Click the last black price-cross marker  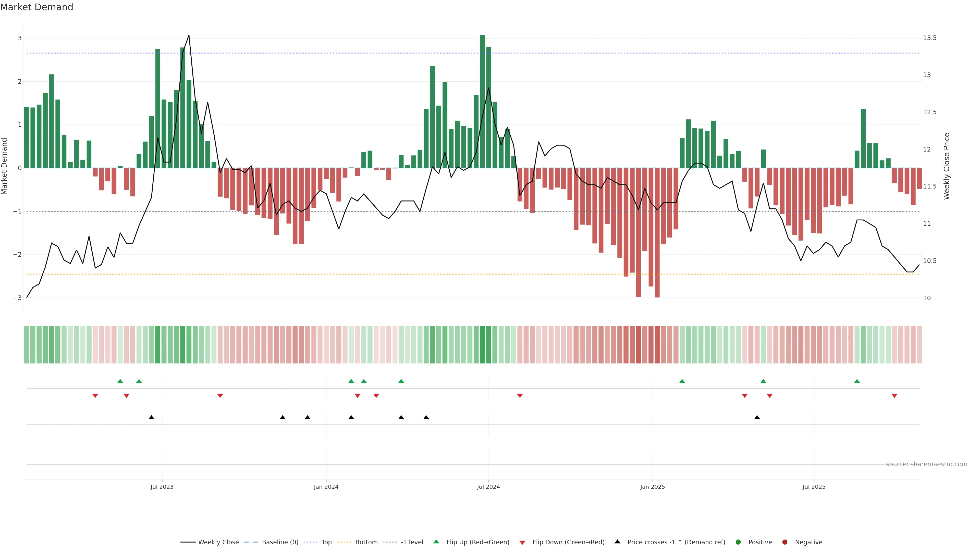tap(757, 418)
